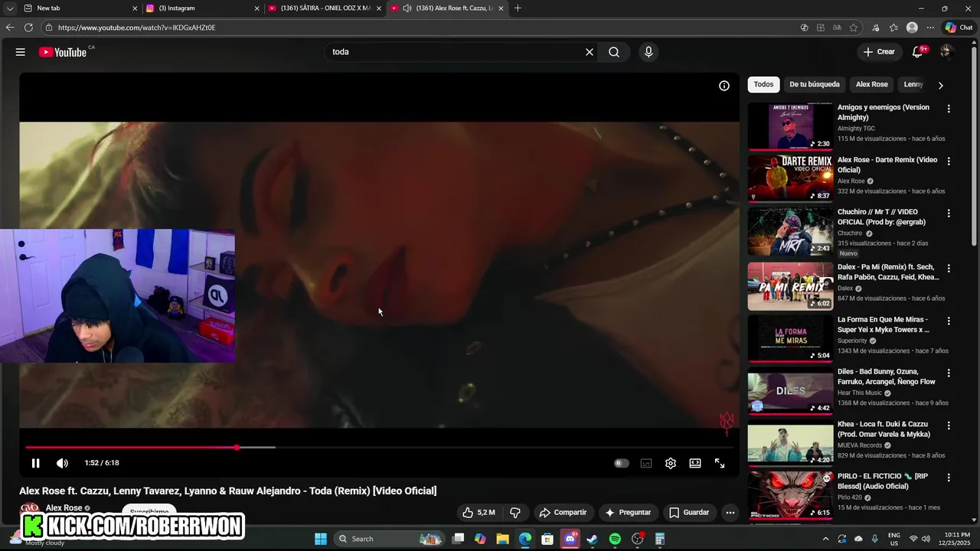The width and height of the screenshot is (980, 551).
Task: Start voice search with the microphone
Action: [x=648, y=52]
